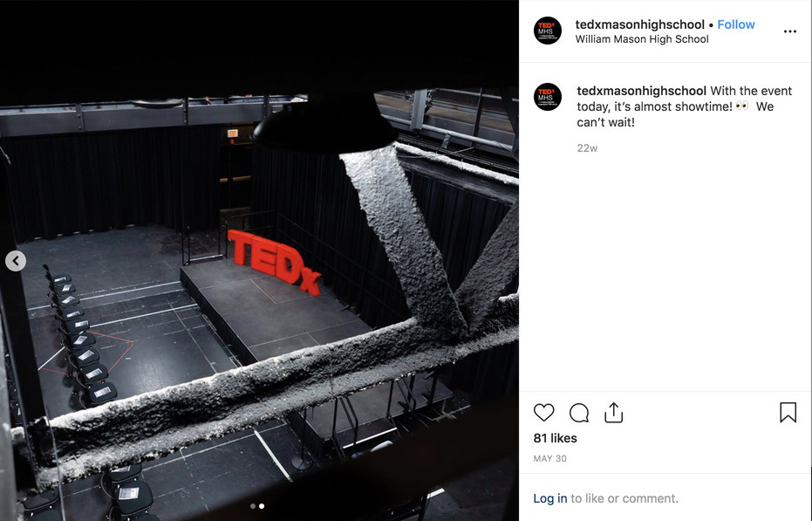
Task: Click the TEDx MHS avatar beside the caption
Action: click(x=548, y=97)
